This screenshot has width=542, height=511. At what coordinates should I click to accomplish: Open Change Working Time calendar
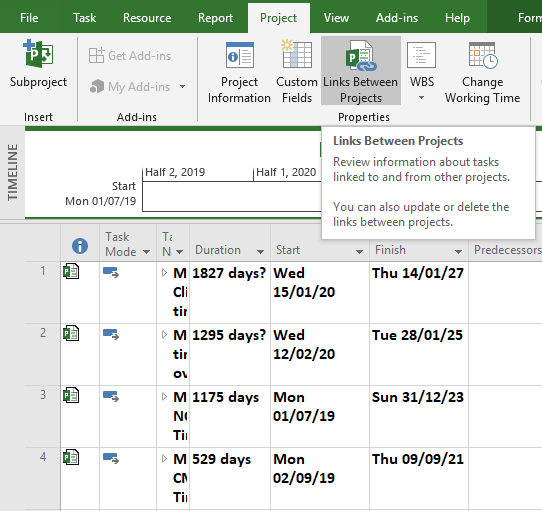click(483, 72)
